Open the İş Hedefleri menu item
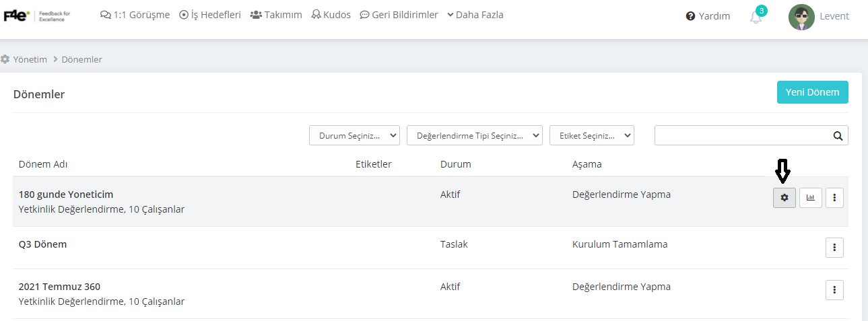Screen dimensions: 868x321 pos(210,15)
